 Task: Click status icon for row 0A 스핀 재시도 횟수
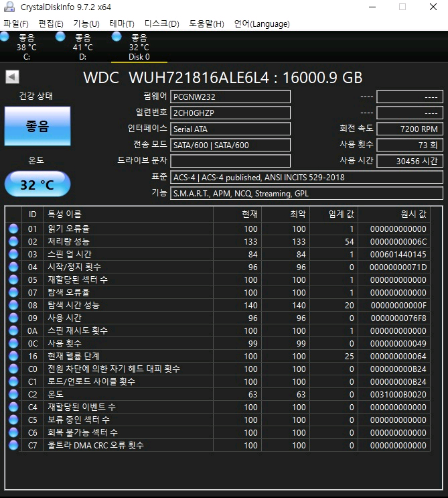[x=13, y=330]
